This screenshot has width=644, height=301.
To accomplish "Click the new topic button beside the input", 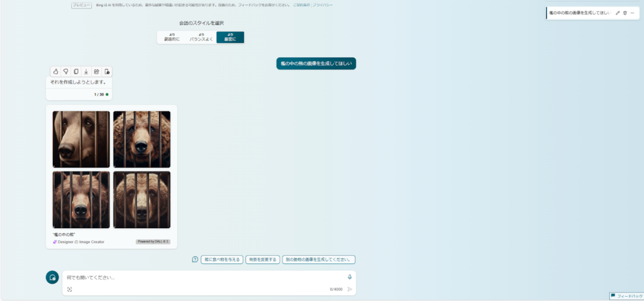I will point(52,277).
